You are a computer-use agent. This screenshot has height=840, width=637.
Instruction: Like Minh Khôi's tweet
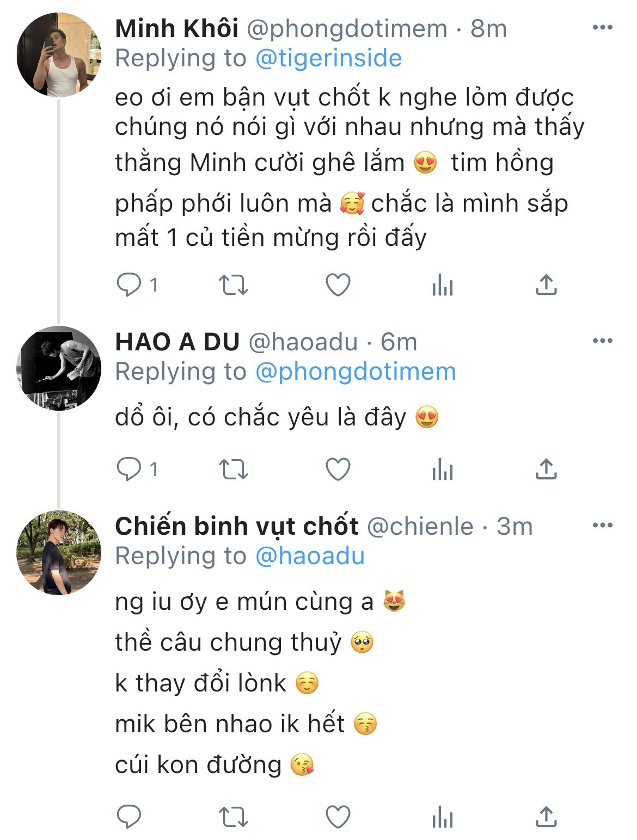click(x=338, y=285)
